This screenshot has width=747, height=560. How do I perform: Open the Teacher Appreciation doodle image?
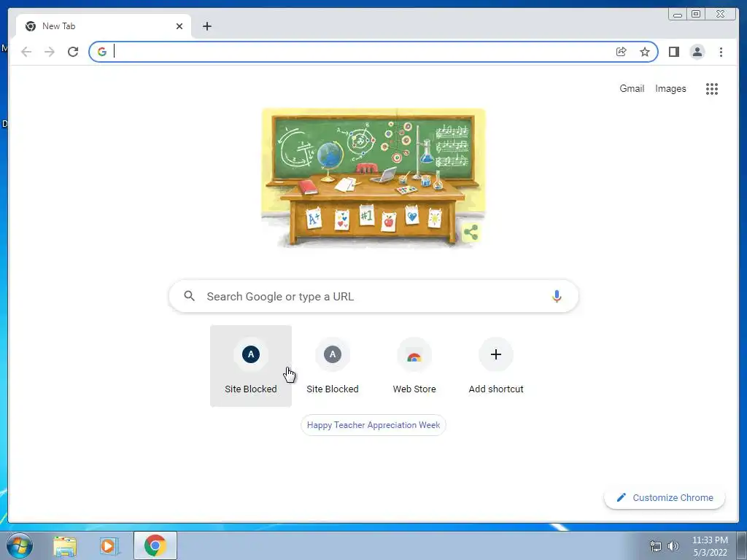(x=373, y=177)
